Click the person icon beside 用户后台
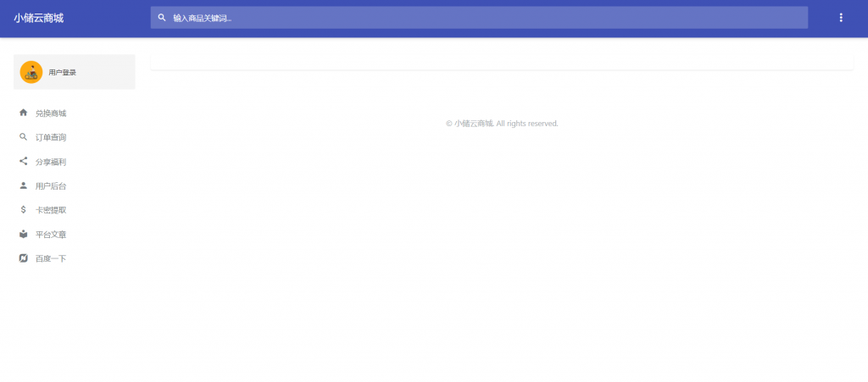868x382 pixels. (24, 185)
